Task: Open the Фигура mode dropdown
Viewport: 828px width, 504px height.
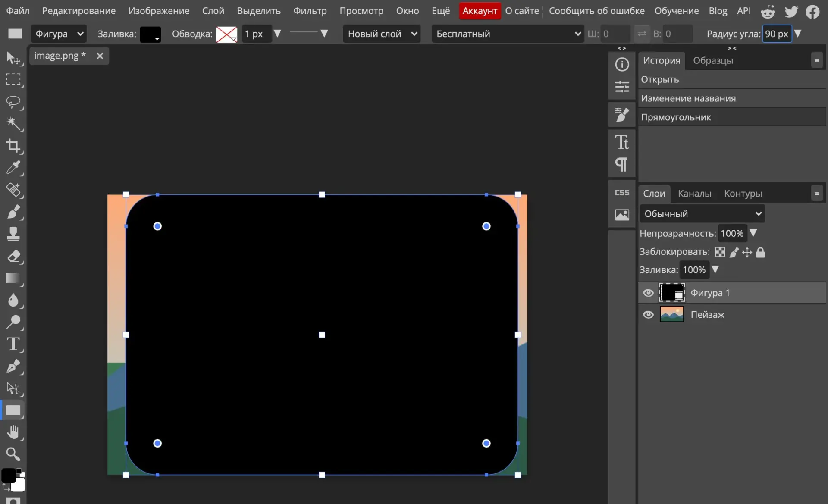Action: (59, 34)
